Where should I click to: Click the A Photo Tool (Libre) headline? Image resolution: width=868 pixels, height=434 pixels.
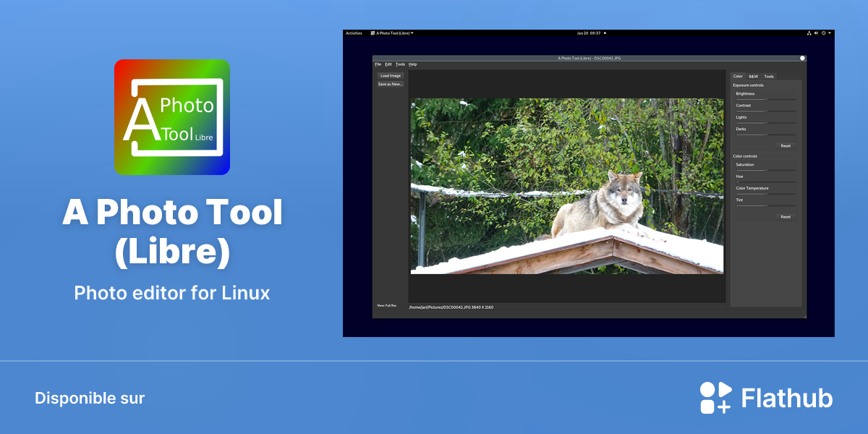172,231
